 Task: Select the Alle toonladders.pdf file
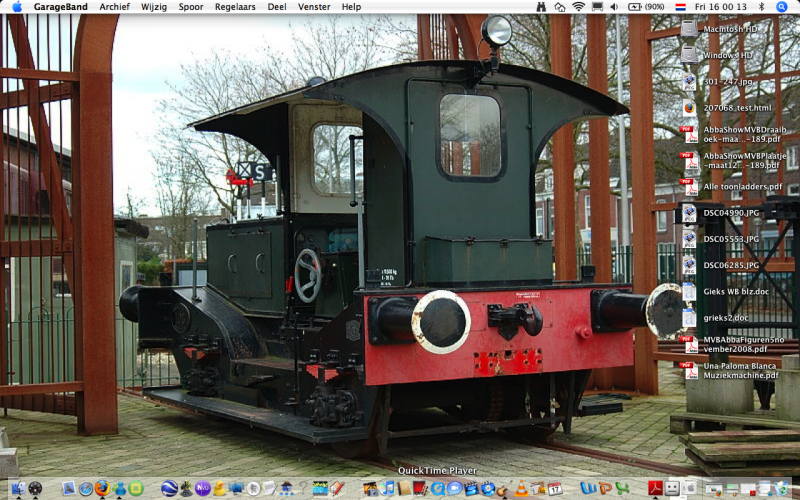pyautogui.click(x=689, y=187)
